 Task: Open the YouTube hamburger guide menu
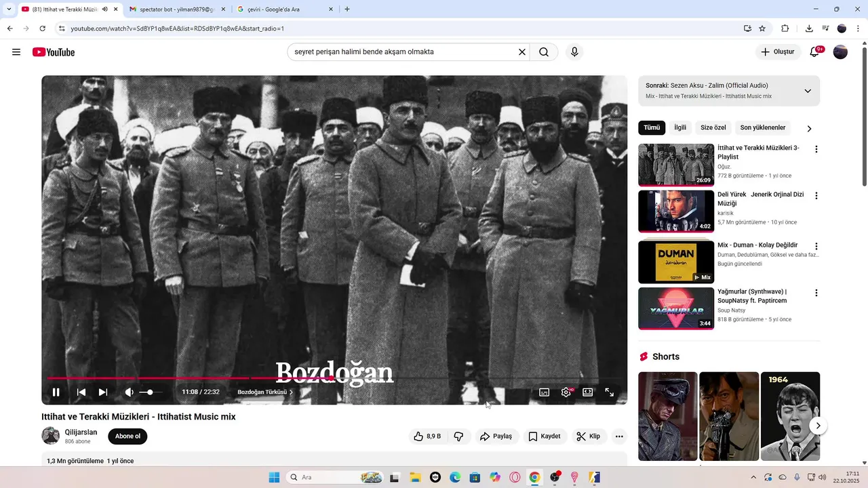click(x=16, y=52)
